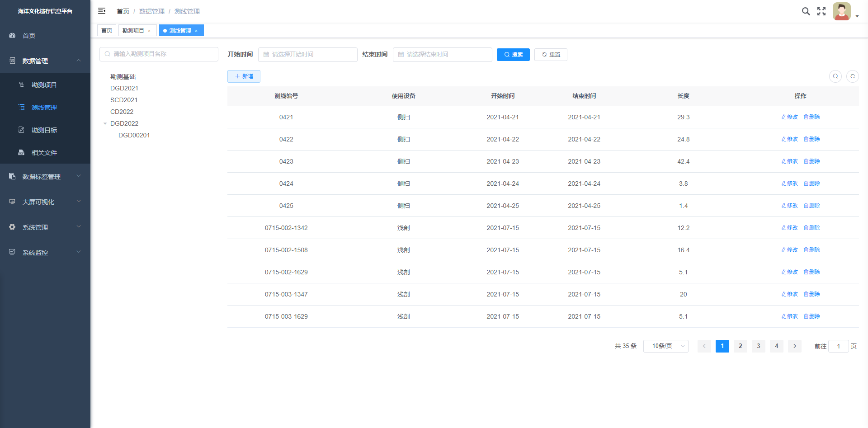This screenshot has height=428, width=868.
Task: Go to 首页 in the sidebar
Action: coord(45,36)
